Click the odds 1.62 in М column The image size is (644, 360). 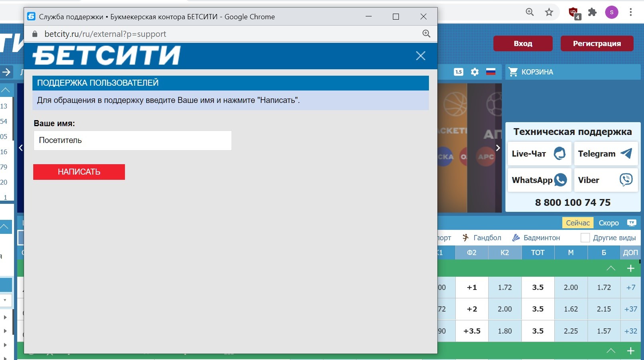[571, 309]
